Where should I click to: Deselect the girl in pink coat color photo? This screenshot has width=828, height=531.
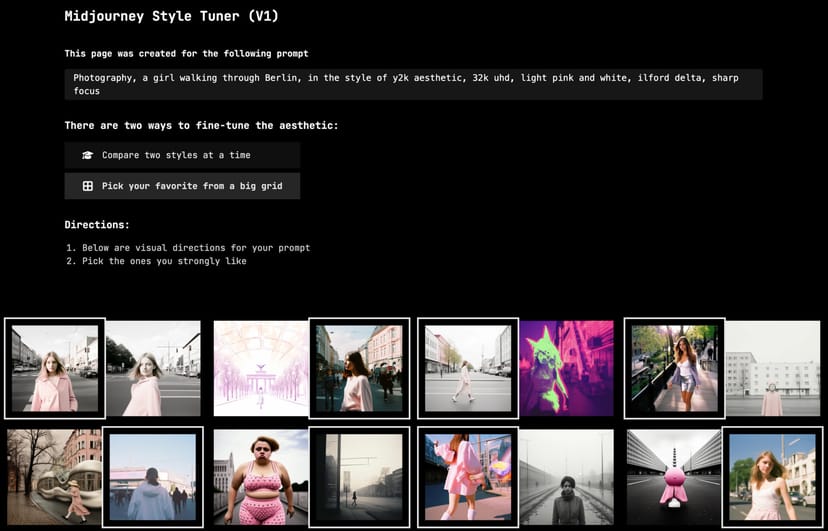55,368
